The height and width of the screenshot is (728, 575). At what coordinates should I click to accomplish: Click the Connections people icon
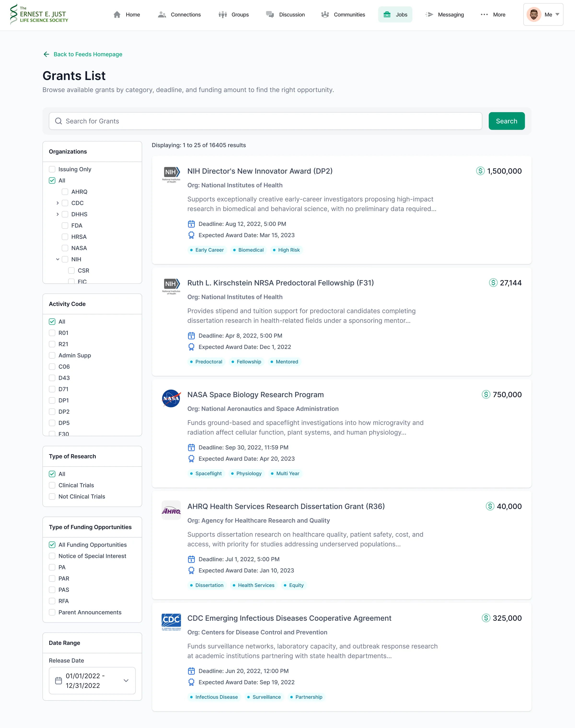coord(162,14)
